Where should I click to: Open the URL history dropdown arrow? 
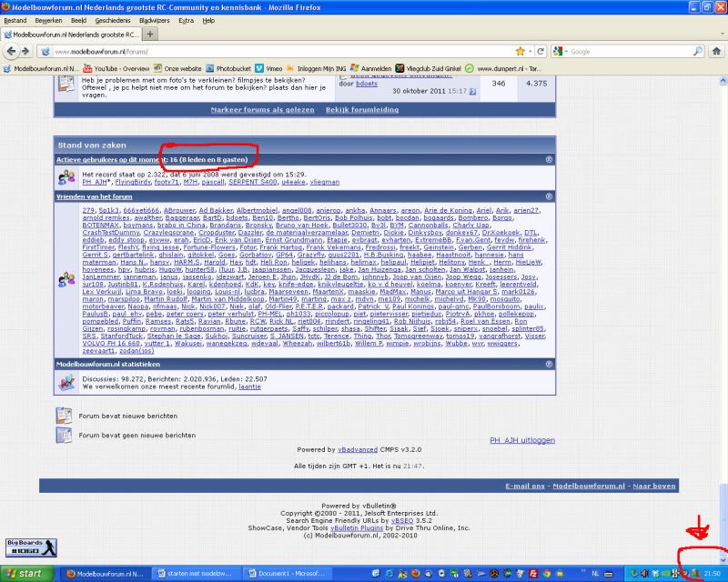[531, 52]
